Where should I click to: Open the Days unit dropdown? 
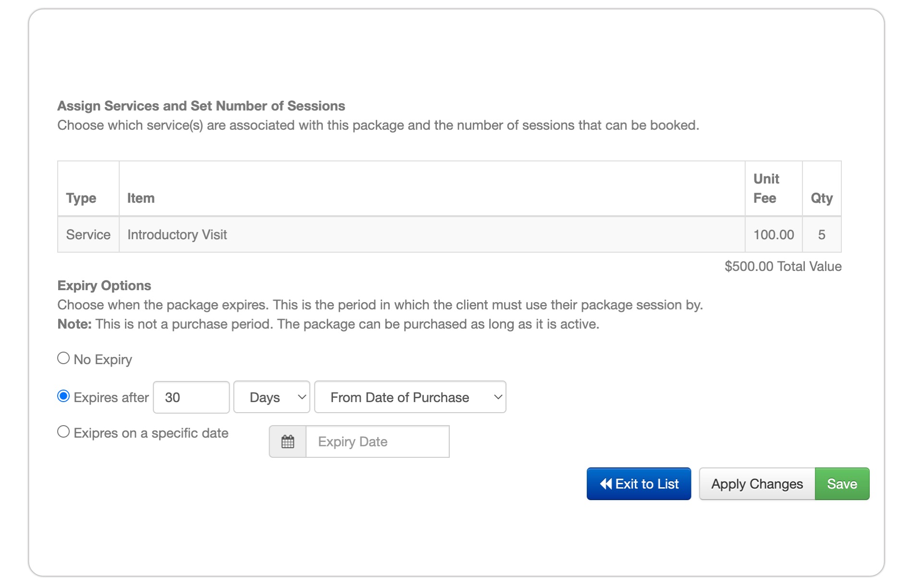click(x=272, y=397)
